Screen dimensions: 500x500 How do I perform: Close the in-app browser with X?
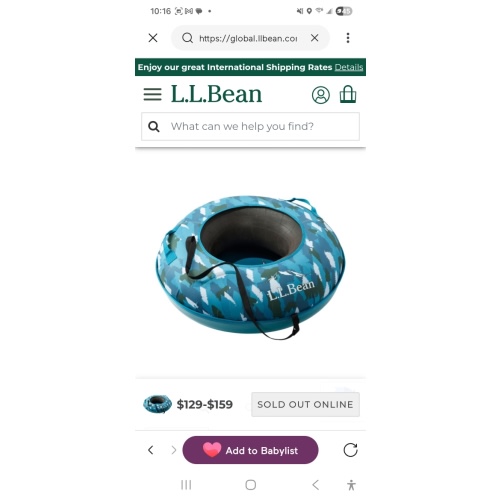click(153, 38)
